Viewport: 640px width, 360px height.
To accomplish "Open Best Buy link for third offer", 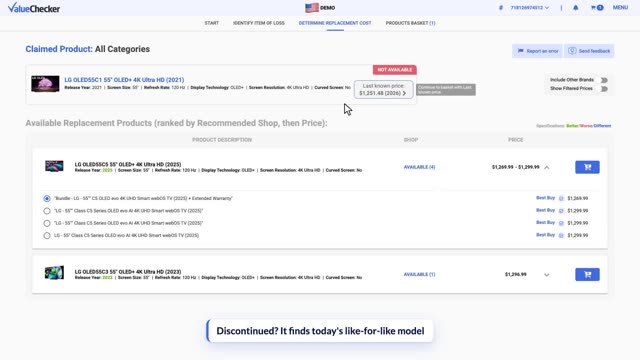I will tap(545, 222).
